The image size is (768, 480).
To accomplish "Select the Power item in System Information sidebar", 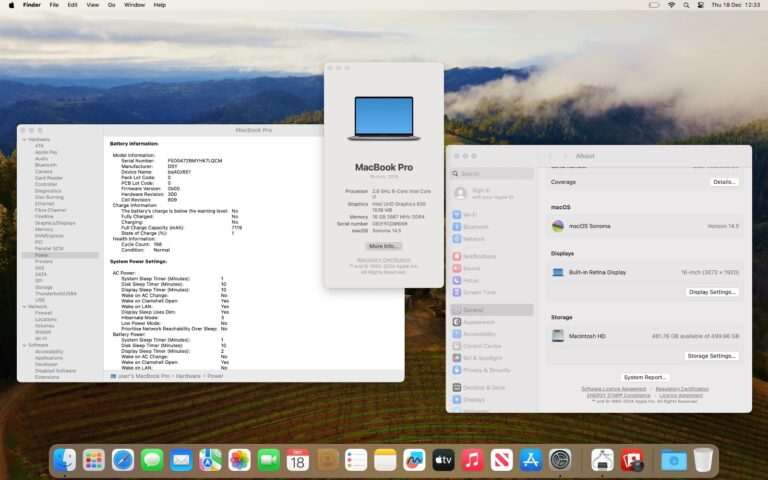I will (x=60, y=255).
